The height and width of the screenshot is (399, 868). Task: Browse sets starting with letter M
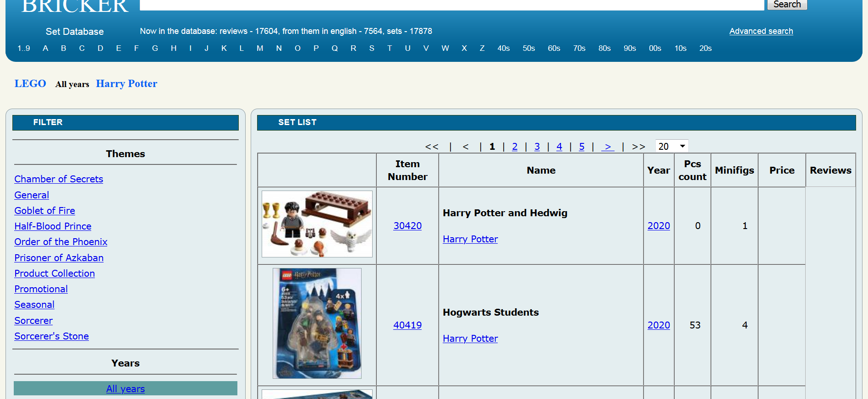[x=260, y=48]
